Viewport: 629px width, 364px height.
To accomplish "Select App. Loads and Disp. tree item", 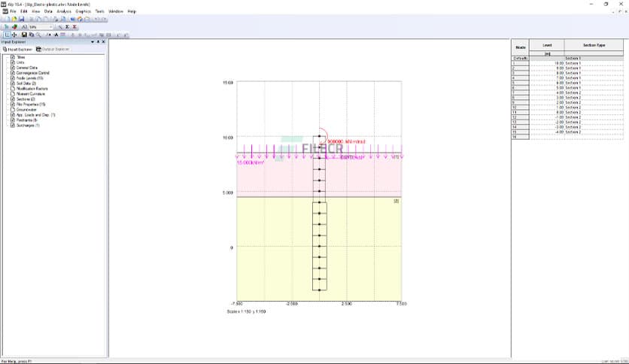I will 35,114.
